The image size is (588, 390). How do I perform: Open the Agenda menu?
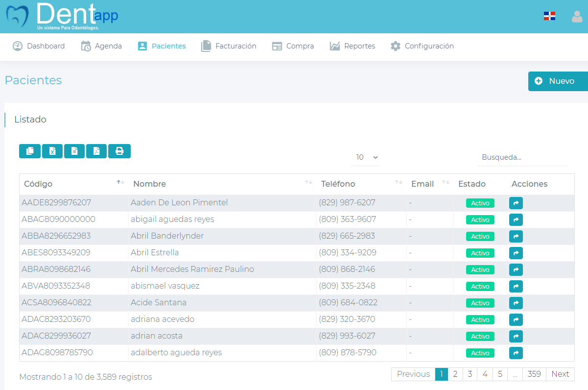101,46
